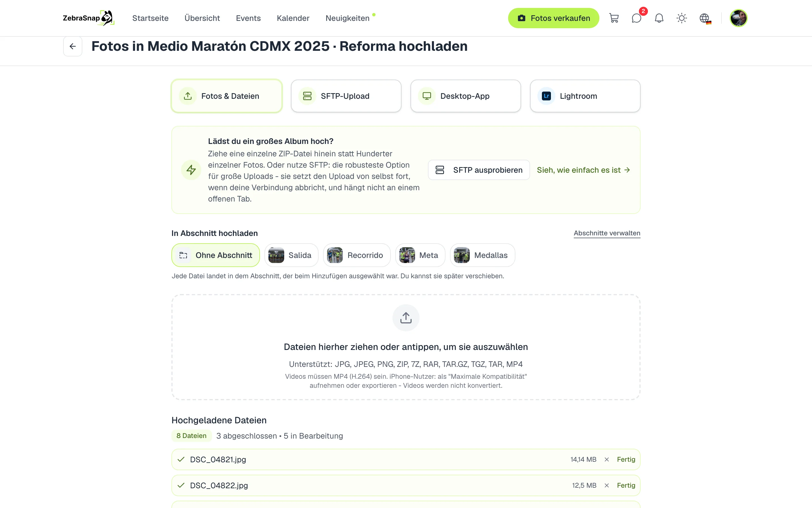Open the Übersicht nav item
This screenshot has width=812, height=508.
point(202,18)
